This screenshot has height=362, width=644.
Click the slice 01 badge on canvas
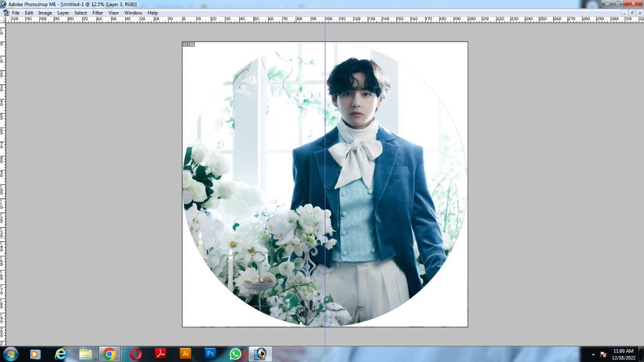186,45
